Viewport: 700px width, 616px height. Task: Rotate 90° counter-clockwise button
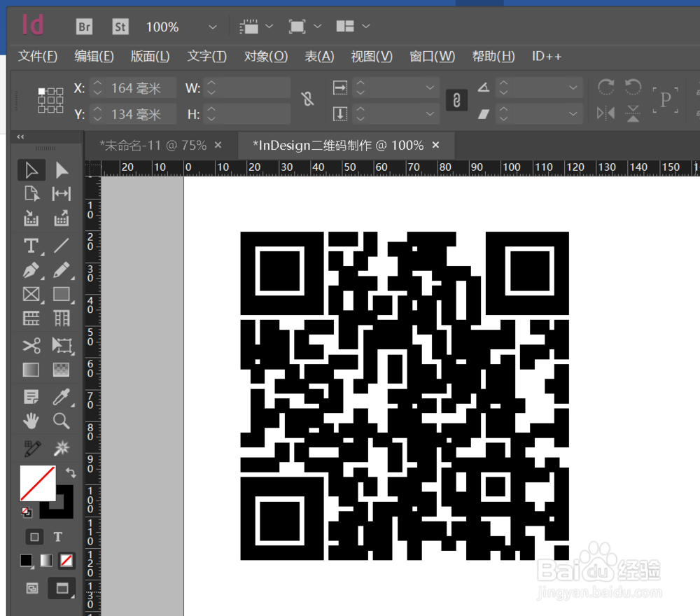633,87
